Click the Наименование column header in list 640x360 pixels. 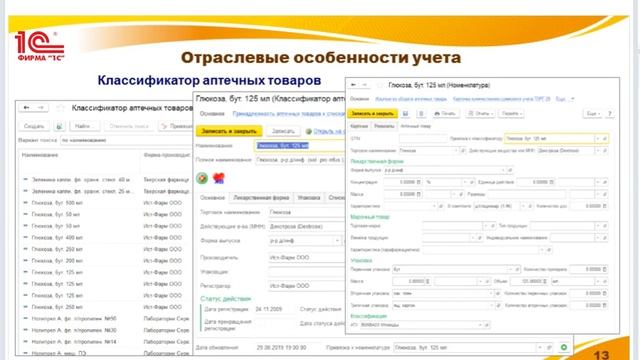pyautogui.click(x=40, y=155)
